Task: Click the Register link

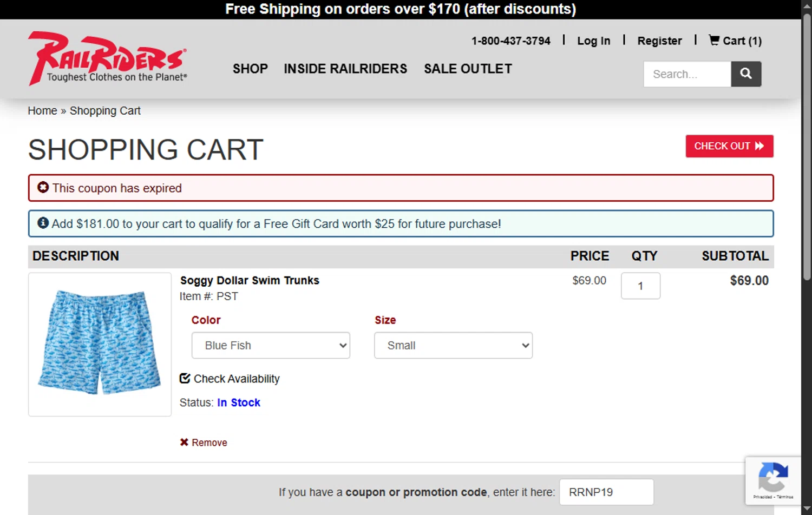Action: click(659, 41)
